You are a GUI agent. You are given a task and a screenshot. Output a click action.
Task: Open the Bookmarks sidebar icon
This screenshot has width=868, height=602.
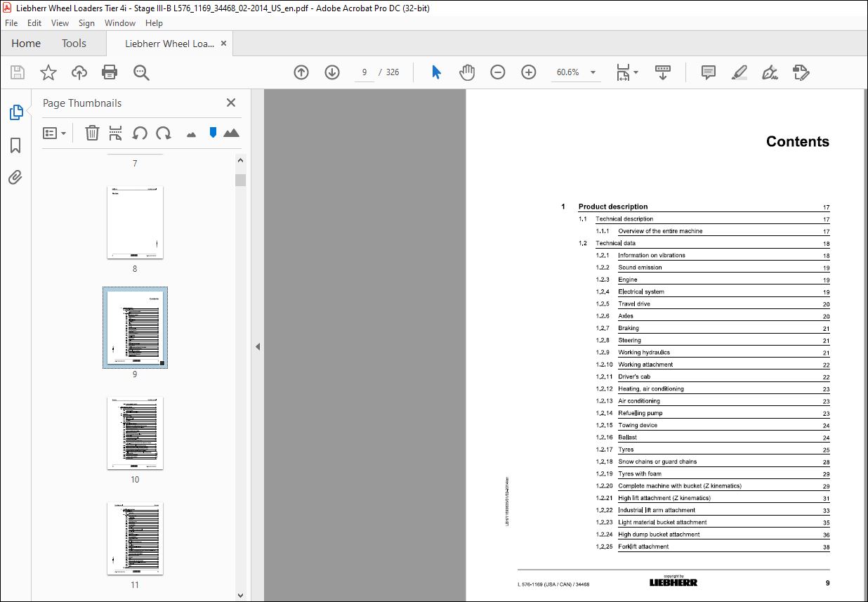[15, 145]
